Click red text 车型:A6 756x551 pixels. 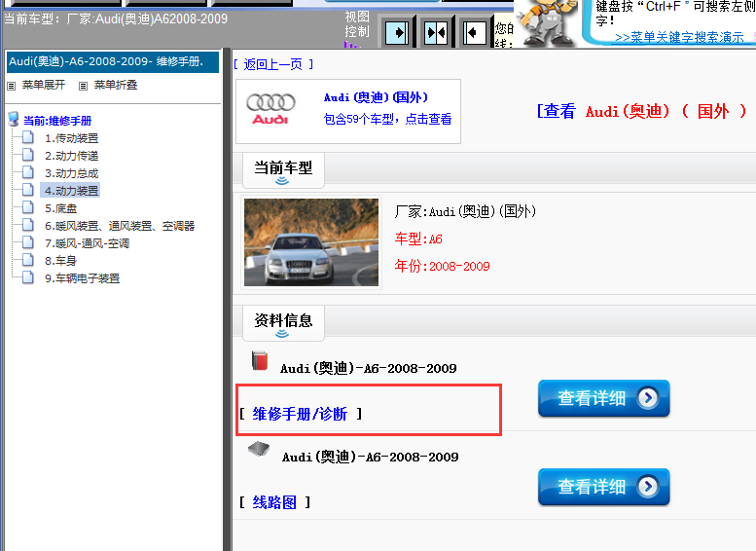click(x=418, y=239)
